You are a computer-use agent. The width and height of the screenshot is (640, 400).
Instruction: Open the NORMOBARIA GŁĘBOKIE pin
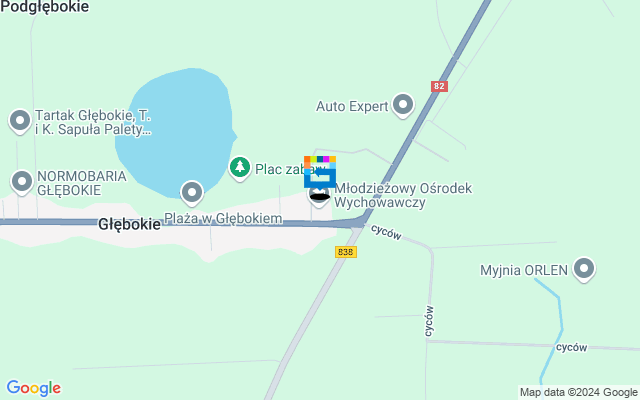[22, 182]
